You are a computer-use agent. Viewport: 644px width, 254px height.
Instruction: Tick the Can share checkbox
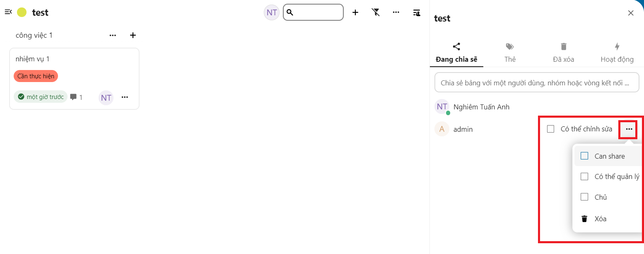coord(584,156)
